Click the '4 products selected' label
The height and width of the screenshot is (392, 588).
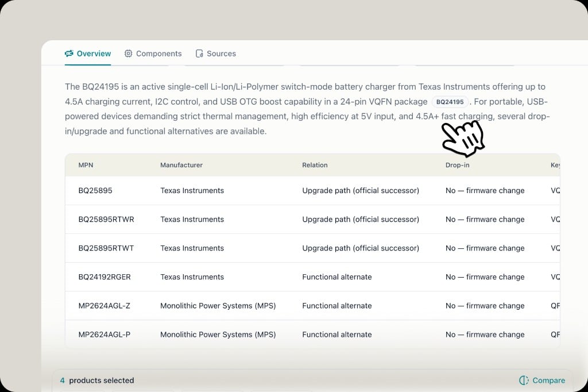coord(97,381)
